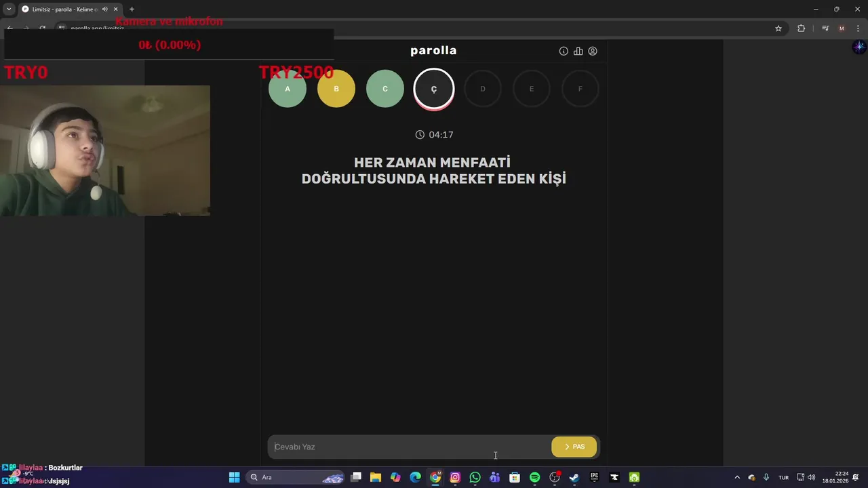Viewport: 868px width, 488px height.
Task: Select the letter A circle
Action: click(x=288, y=89)
